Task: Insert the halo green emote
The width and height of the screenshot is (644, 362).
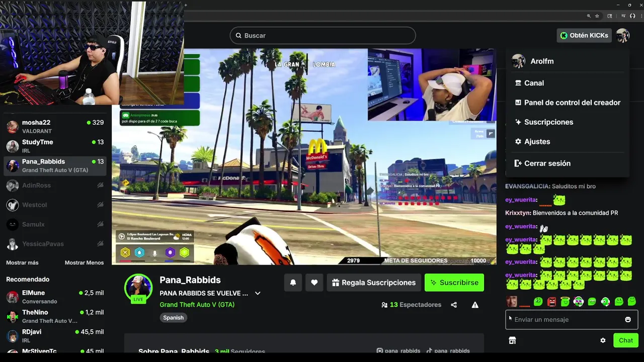Action: click(565, 302)
